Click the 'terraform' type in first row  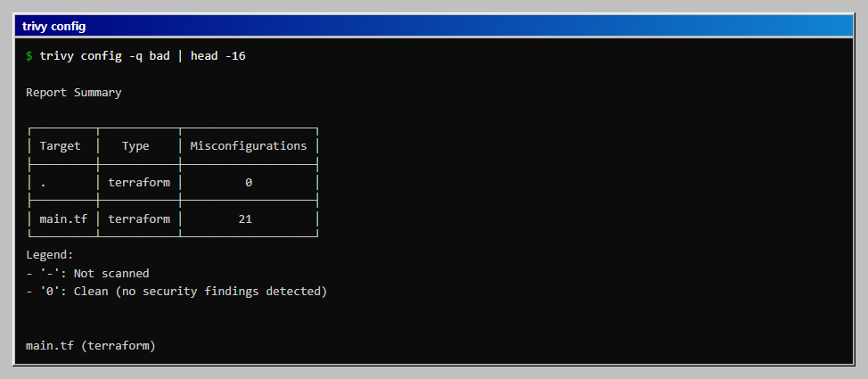point(139,182)
